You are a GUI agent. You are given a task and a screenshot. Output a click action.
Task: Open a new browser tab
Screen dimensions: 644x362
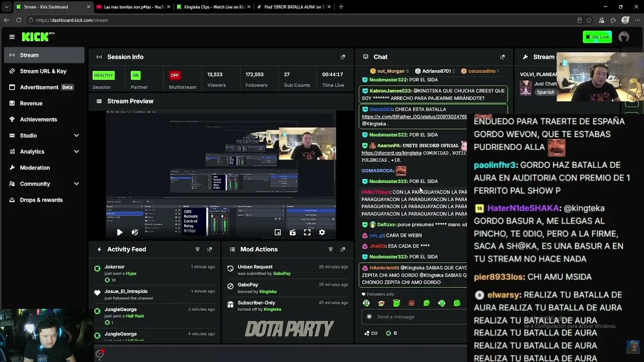click(x=341, y=7)
